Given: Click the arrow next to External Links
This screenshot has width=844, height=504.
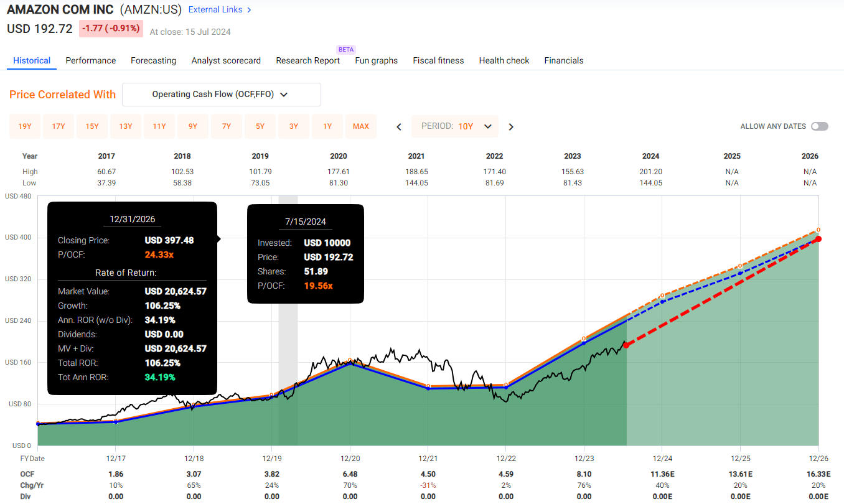Looking at the screenshot, I should 249,10.
